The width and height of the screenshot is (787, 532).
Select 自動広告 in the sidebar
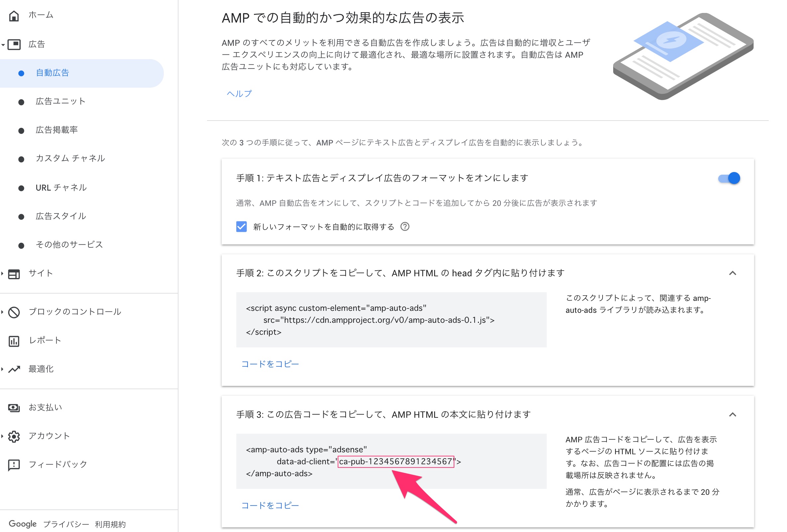point(82,73)
